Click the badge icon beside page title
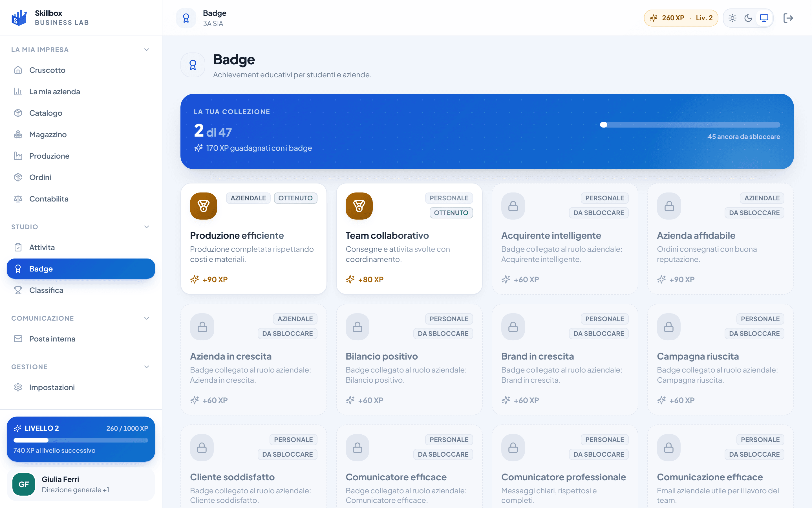 click(193, 65)
